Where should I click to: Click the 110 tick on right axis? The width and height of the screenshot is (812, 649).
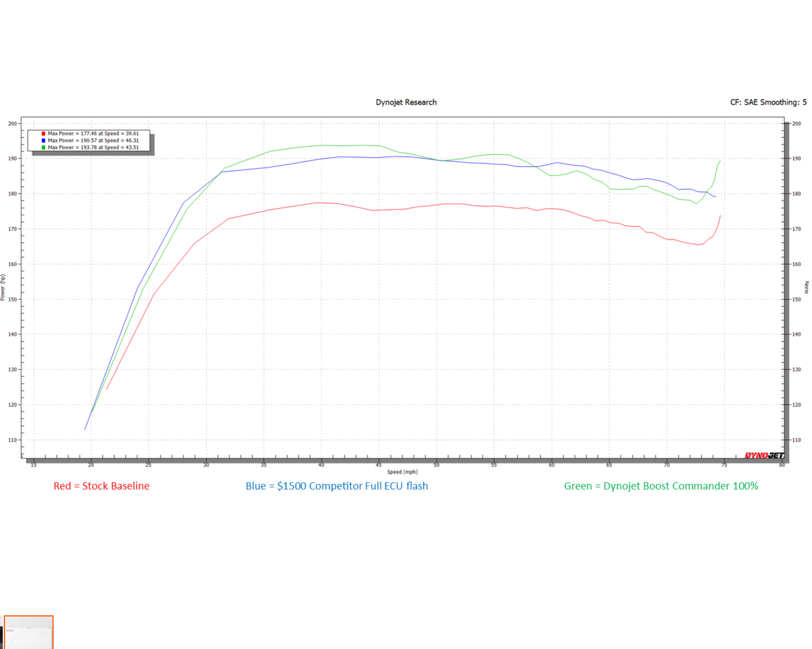[x=796, y=440]
